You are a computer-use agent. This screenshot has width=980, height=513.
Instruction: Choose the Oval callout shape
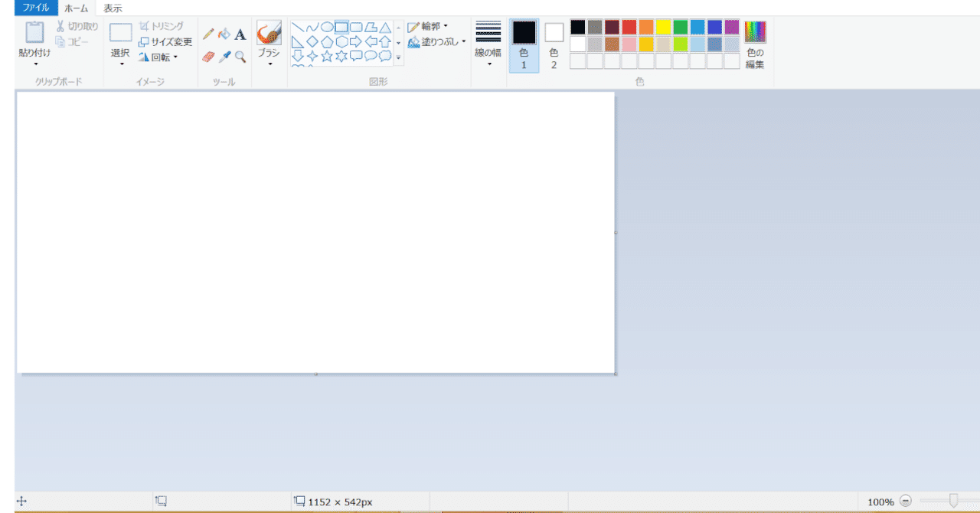coord(371,56)
